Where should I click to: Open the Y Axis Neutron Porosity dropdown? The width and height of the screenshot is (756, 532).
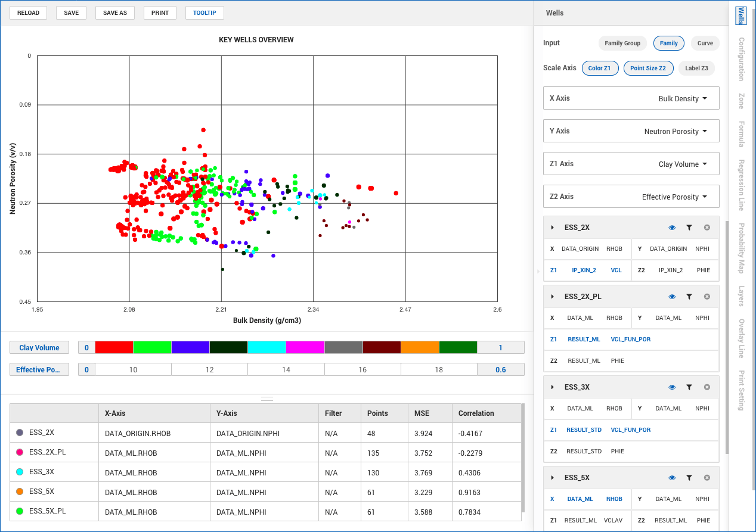[x=631, y=131]
